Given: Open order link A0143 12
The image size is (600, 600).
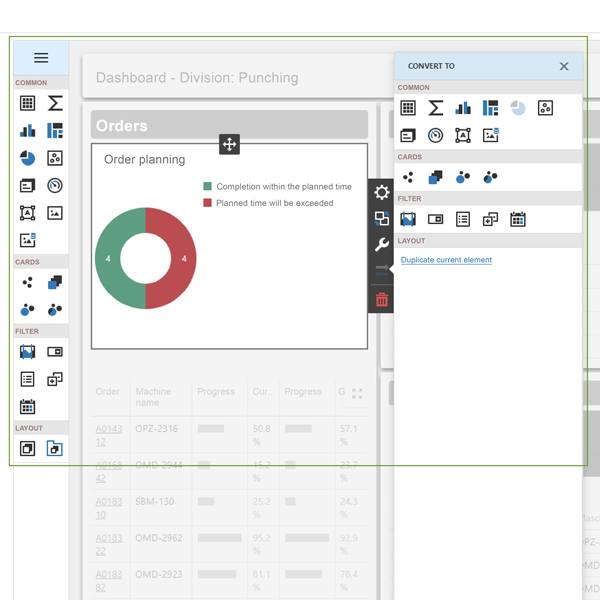Looking at the screenshot, I should [x=109, y=435].
